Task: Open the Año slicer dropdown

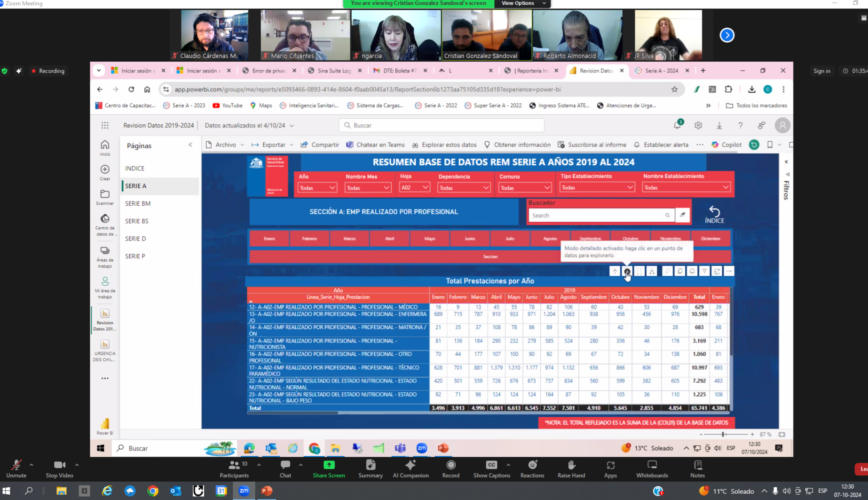Action: [x=317, y=188]
